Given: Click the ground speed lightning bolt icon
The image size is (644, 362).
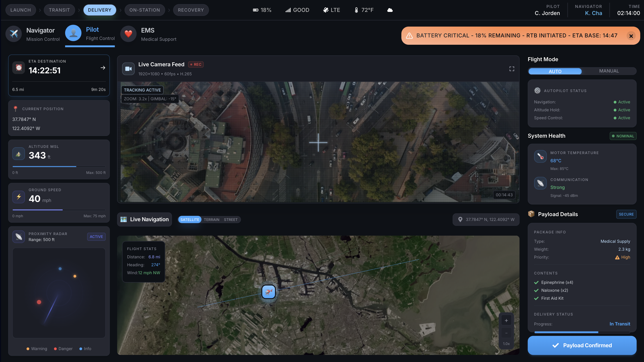Looking at the screenshot, I should (x=19, y=197).
